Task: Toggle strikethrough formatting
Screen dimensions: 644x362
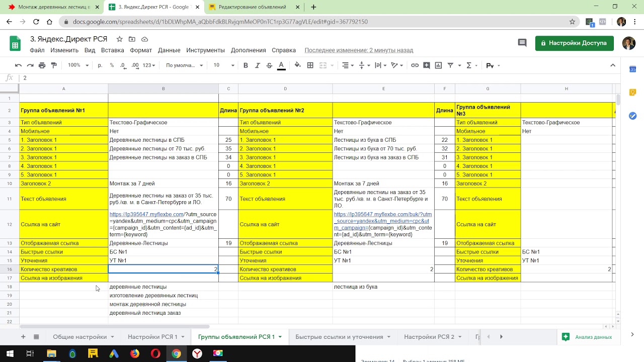Action: click(x=269, y=65)
